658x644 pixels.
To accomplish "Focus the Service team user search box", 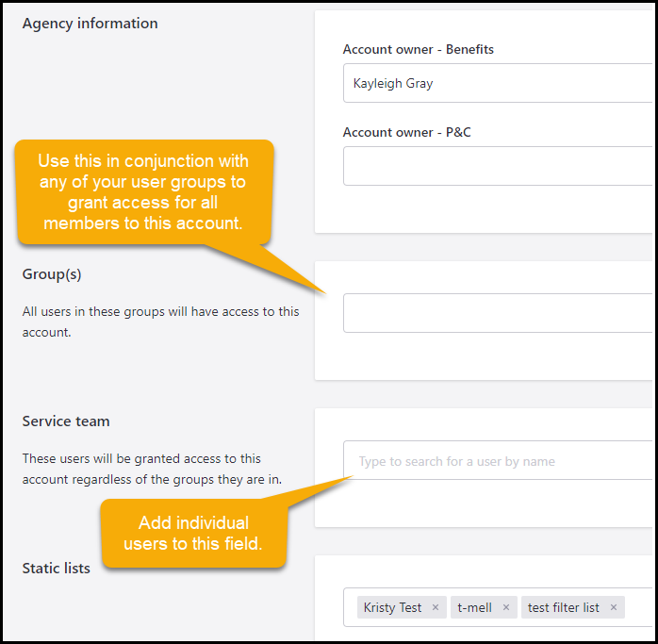I will (x=498, y=460).
